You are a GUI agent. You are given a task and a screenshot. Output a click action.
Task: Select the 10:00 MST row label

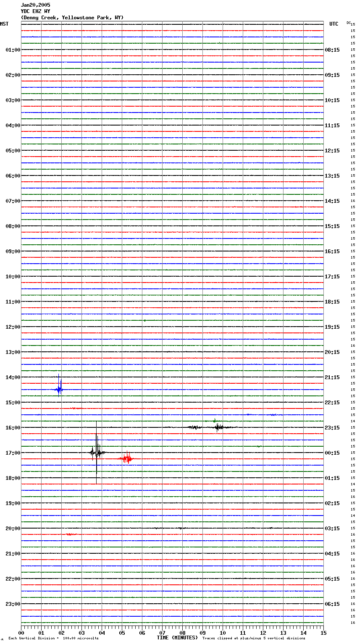[x=13, y=277]
